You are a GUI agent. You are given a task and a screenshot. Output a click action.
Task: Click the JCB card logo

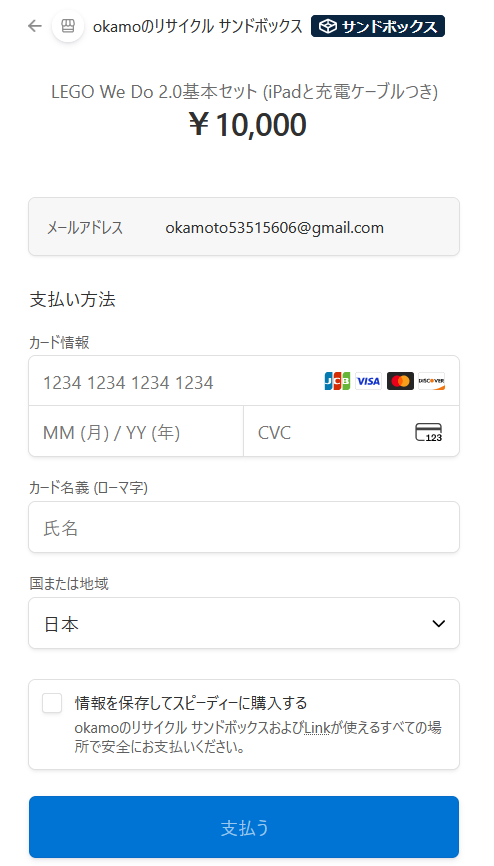click(337, 381)
